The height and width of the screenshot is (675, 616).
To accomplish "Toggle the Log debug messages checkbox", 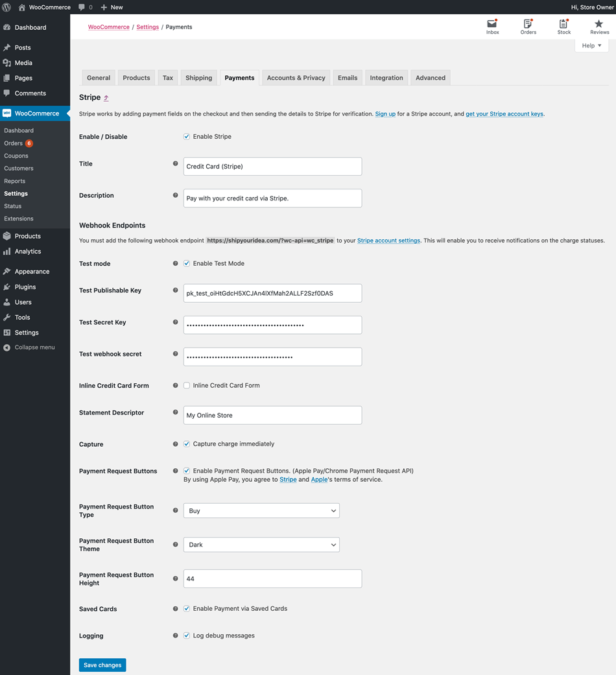I will point(187,635).
